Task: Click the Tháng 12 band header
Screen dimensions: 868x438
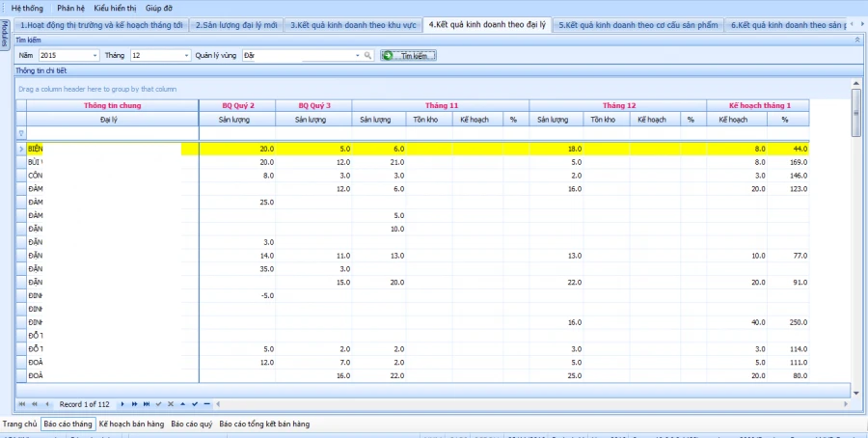Action: [x=618, y=105]
